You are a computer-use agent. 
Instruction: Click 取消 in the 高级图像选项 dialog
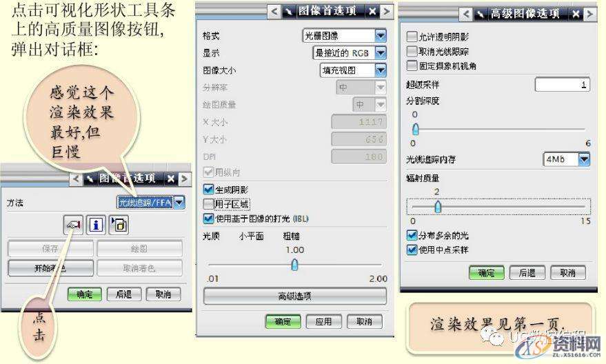(x=568, y=273)
